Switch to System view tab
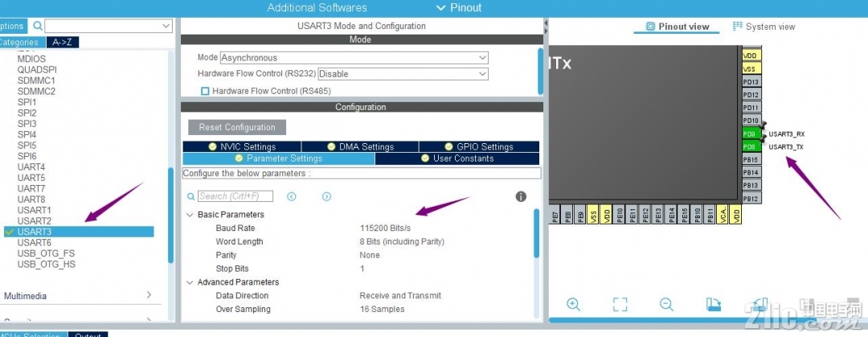 [764, 27]
